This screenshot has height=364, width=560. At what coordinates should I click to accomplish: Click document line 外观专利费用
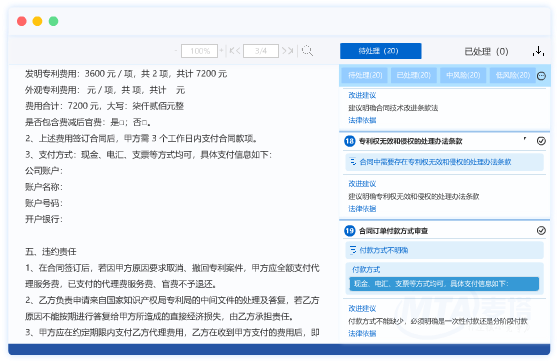click(x=105, y=90)
